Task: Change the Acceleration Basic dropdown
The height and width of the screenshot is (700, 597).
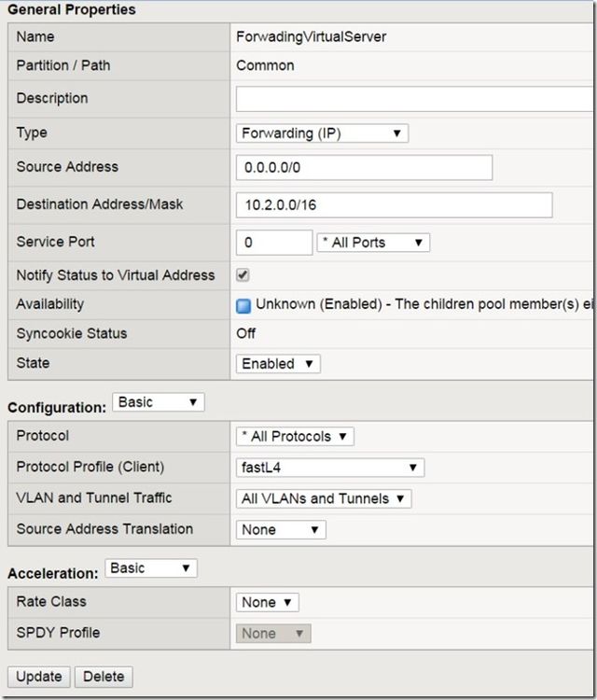Action: (x=150, y=568)
